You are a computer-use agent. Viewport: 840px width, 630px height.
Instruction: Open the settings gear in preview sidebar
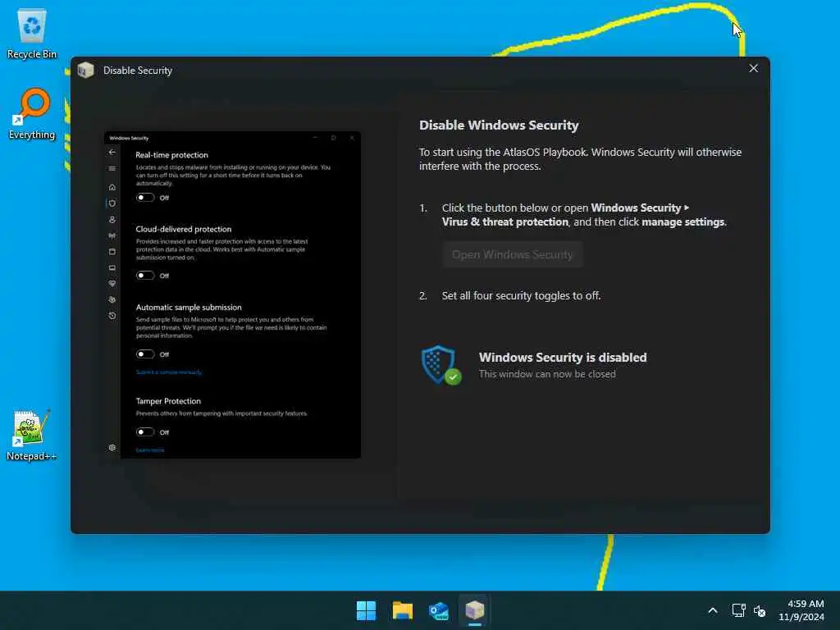112,448
